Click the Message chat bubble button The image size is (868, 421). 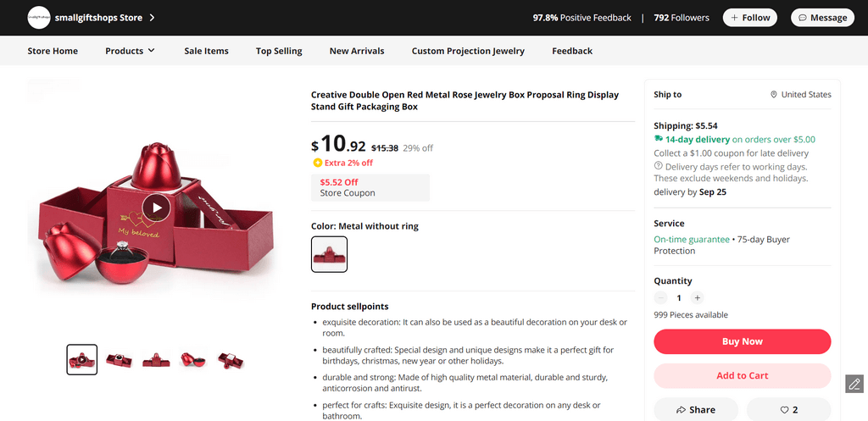(x=821, y=18)
